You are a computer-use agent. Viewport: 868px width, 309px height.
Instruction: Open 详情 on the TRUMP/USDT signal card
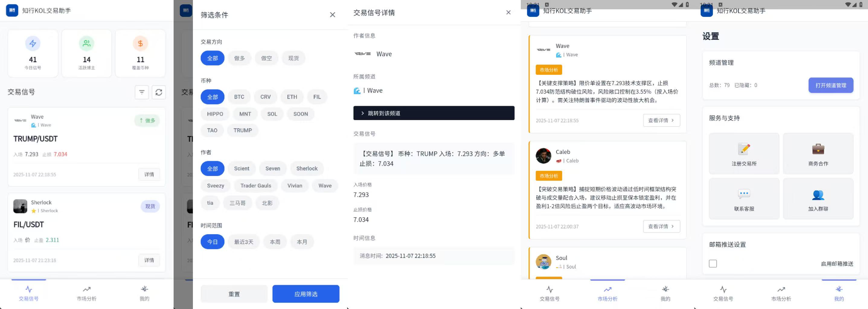tap(149, 174)
